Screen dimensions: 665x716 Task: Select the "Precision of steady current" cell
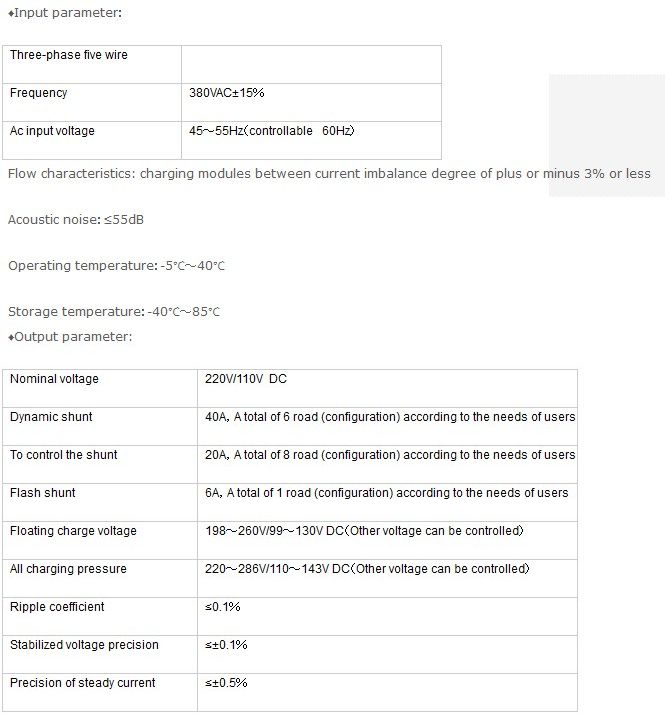click(83, 683)
